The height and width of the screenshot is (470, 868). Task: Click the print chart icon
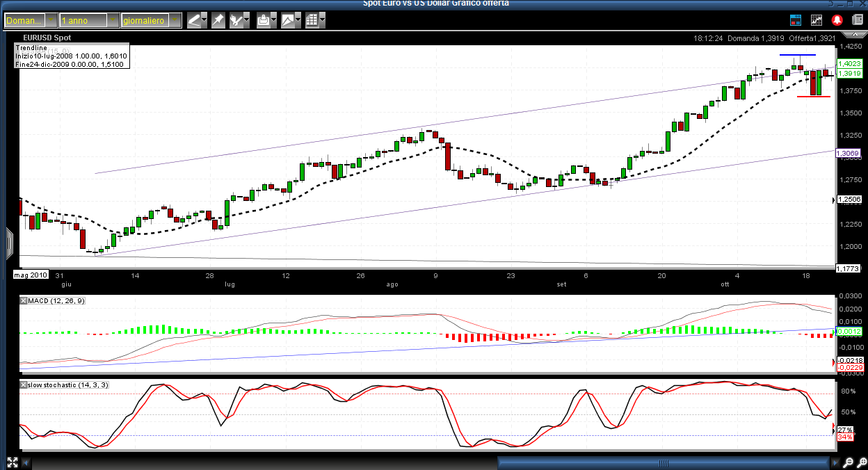click(x=264, y=21)
